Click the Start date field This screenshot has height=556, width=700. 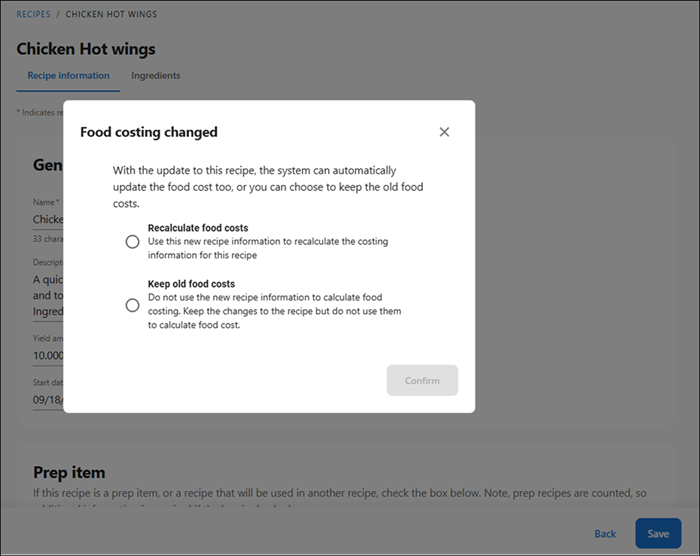pos(48,400)
